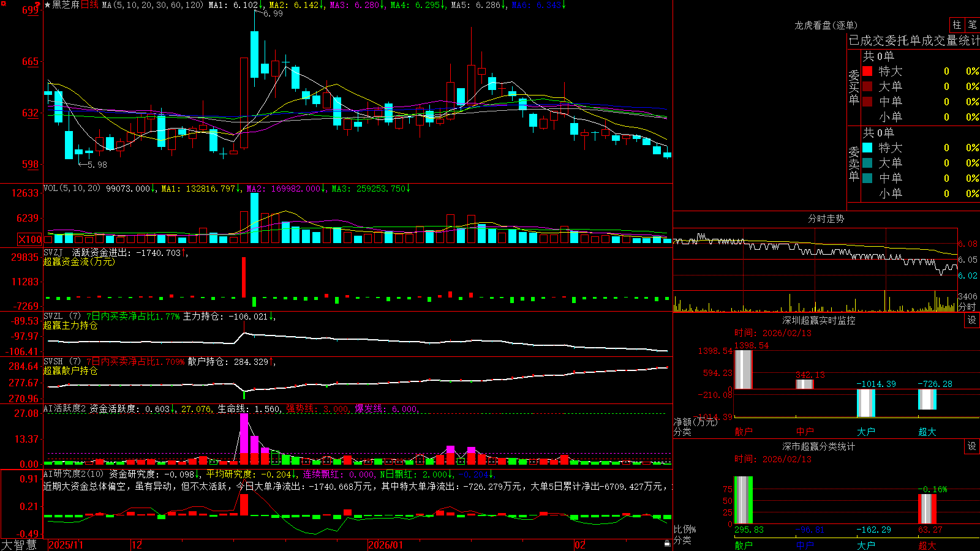Click the 超大 bar valued -726.28
This screenshot has width=980, height=551.
coord(927,399)
